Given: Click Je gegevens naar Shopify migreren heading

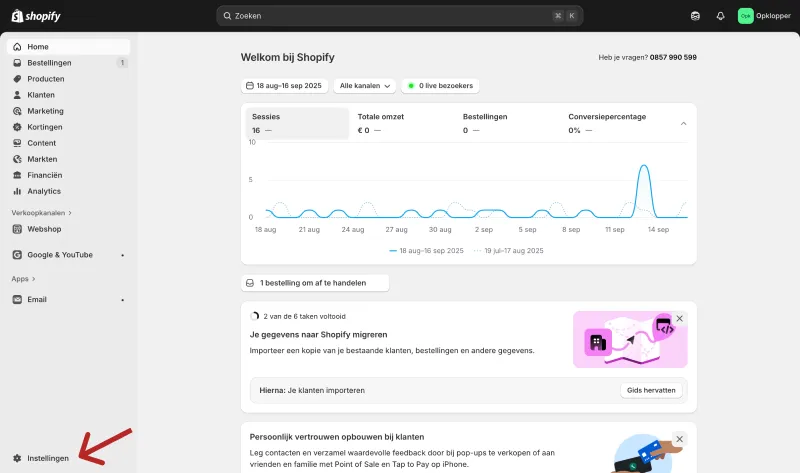Looking at the screenshot, I should 318,335.
